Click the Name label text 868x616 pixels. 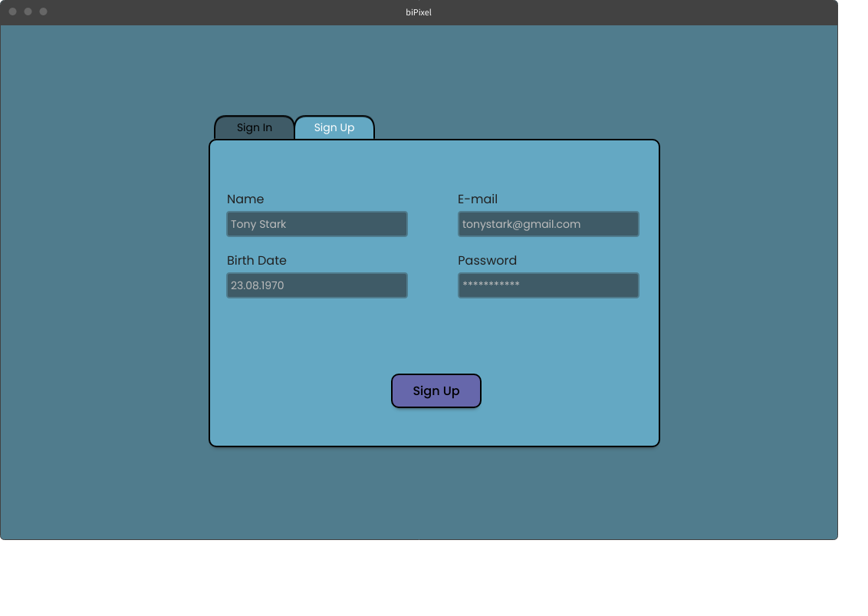coord(245,199)
